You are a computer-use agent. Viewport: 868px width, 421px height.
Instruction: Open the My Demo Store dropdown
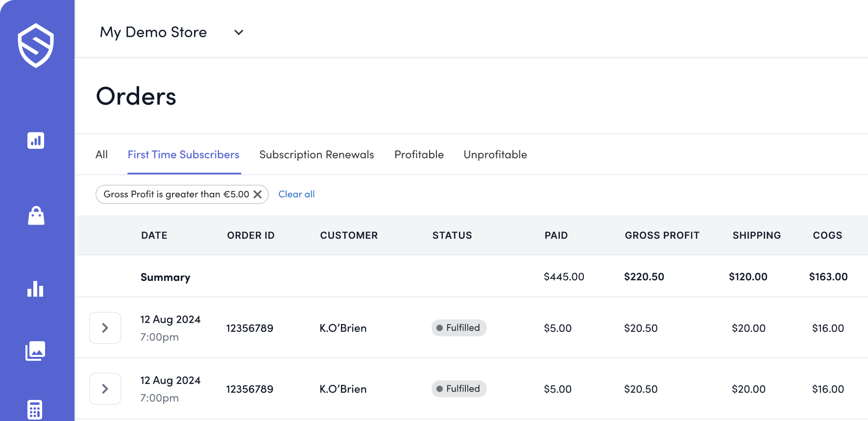pos(239,32)
